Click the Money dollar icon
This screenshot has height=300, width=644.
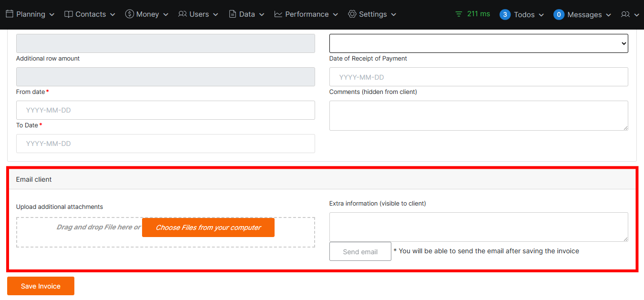click(x=129, y=14)
